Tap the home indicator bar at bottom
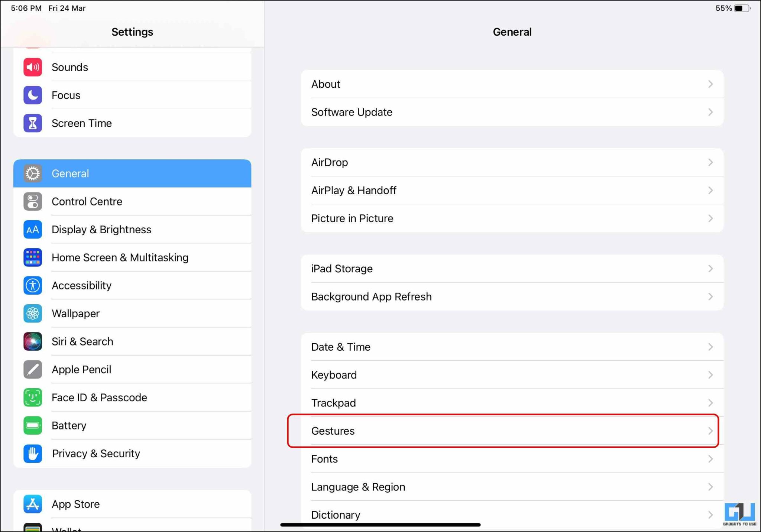This screenshot has width=761, height=532. click(380, 524)
